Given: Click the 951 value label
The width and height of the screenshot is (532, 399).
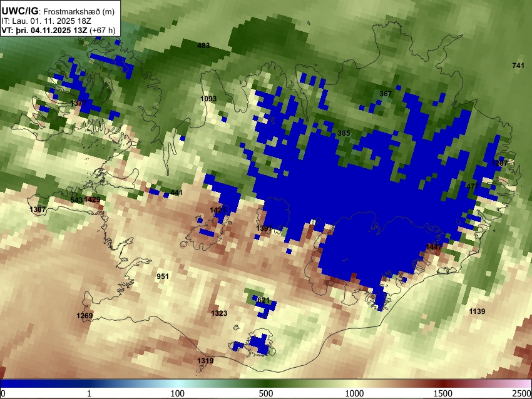Looking at the screenshot, I should pyautogui.click(x=163, y=276).
